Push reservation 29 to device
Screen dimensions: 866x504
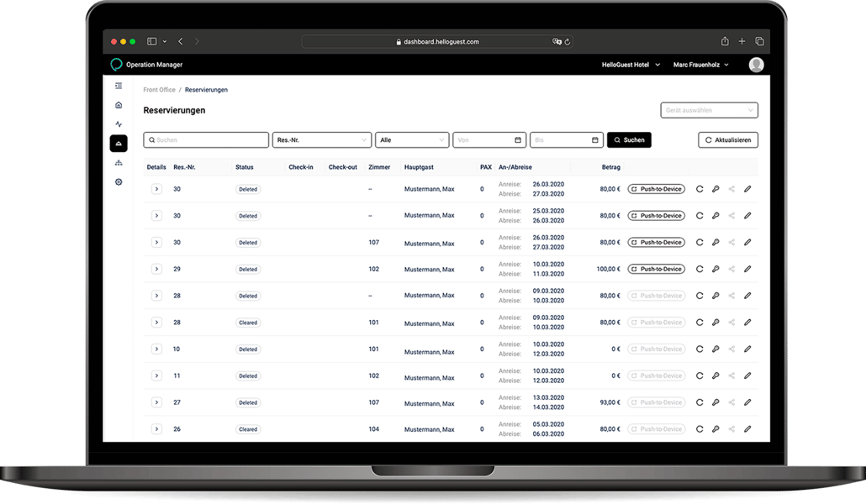coord(656,269)
